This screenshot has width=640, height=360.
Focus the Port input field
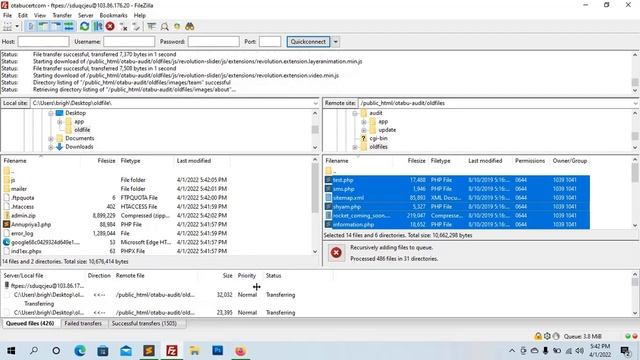(x=270, y=42)
